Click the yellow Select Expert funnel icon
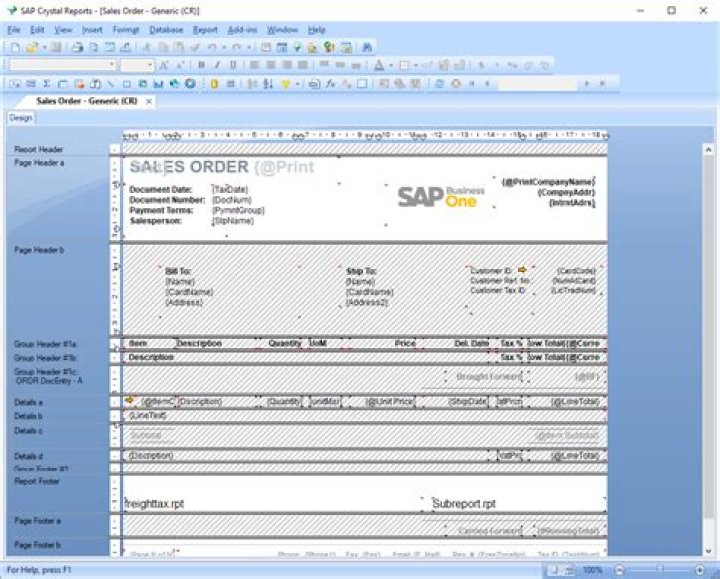The width and height of the screenshot is (720, 579). point(286,84)
